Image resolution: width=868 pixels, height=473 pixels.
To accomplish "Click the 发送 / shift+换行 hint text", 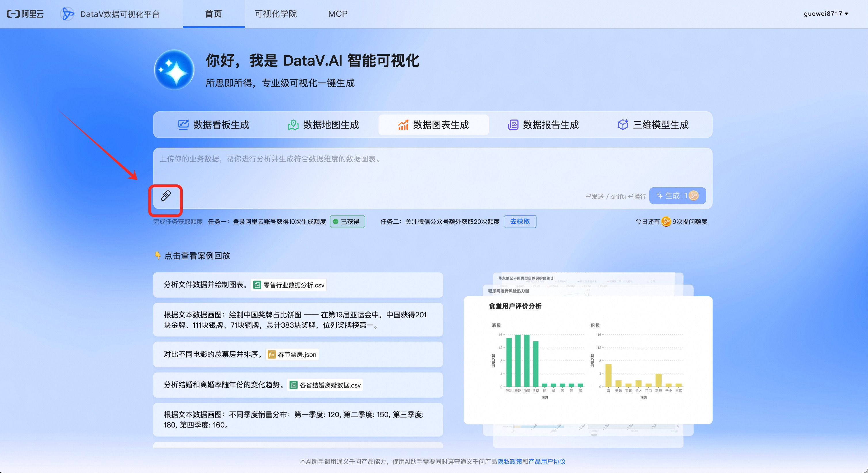I will (x=616, y=196).
